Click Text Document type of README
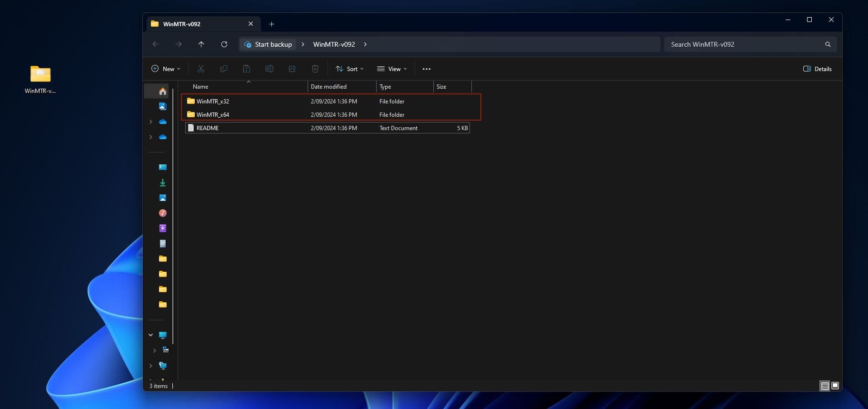This screenshot has width=868, height=409. pyautogui.click(x=399, y=128)
